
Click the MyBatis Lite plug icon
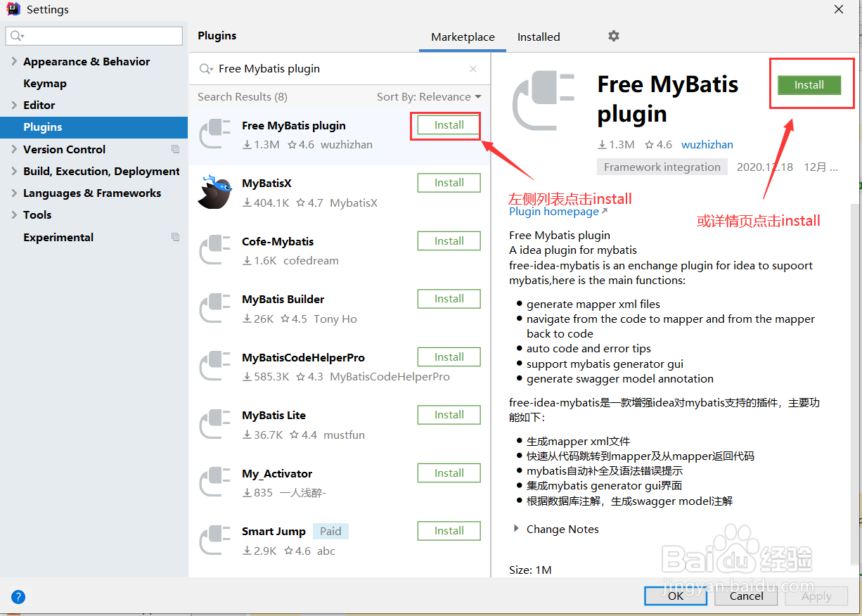point(214,425)
